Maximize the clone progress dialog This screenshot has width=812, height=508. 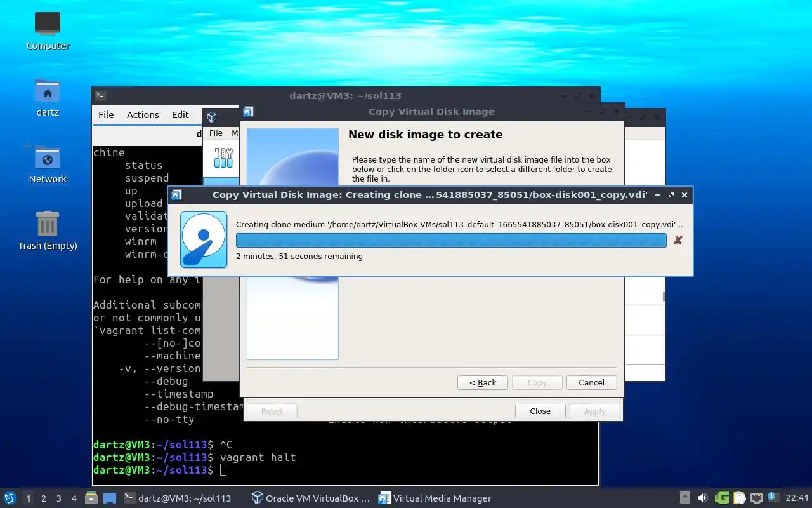[x=671, y=195]
